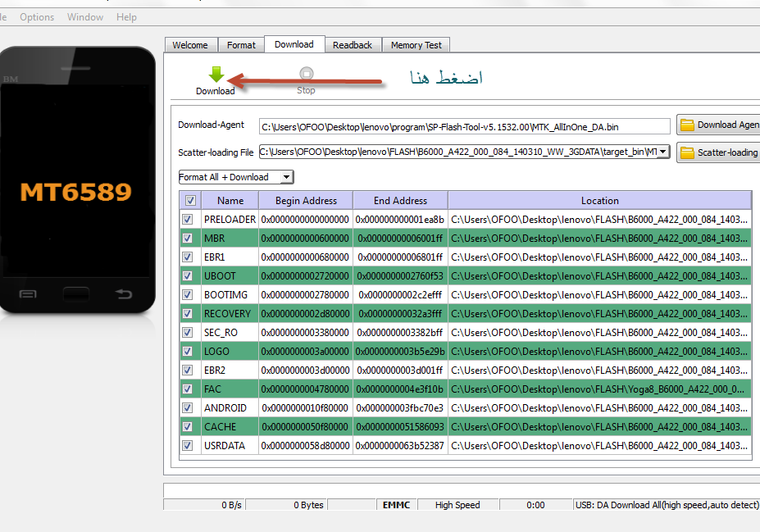Uncheck the ANDROID partition checkbox
The height and width of the screenshot is (532, 760).
pyautogui.click(x=187, y=408)
